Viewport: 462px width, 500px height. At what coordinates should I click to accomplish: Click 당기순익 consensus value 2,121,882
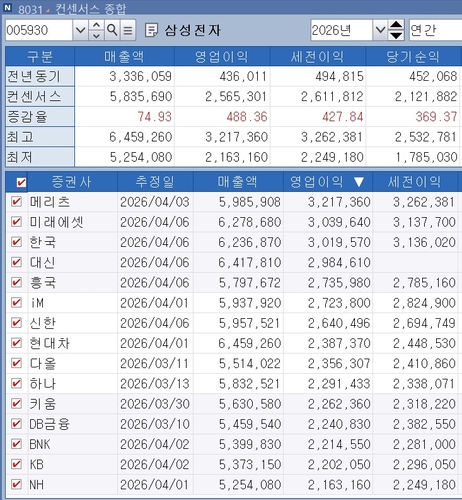point(426,97)
